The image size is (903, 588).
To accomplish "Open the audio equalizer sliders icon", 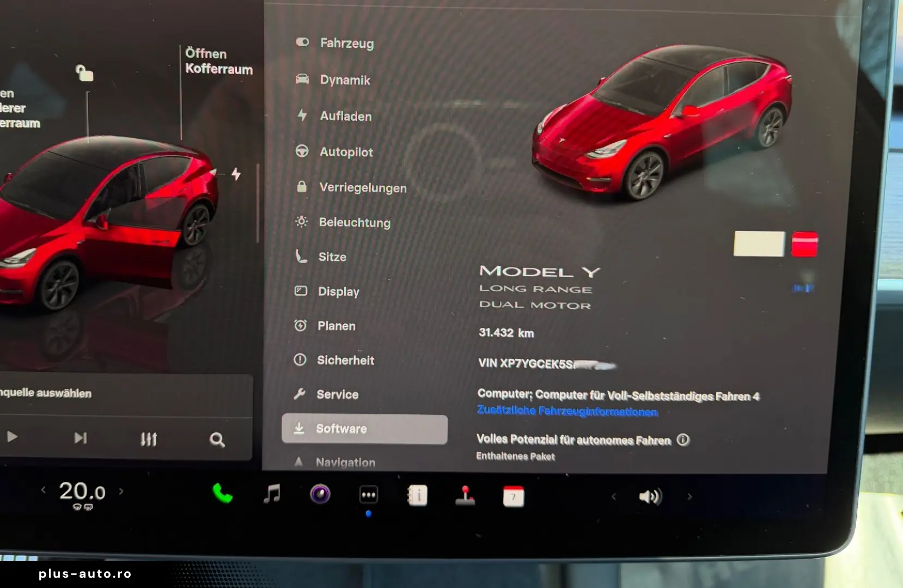I will (148, 439).
